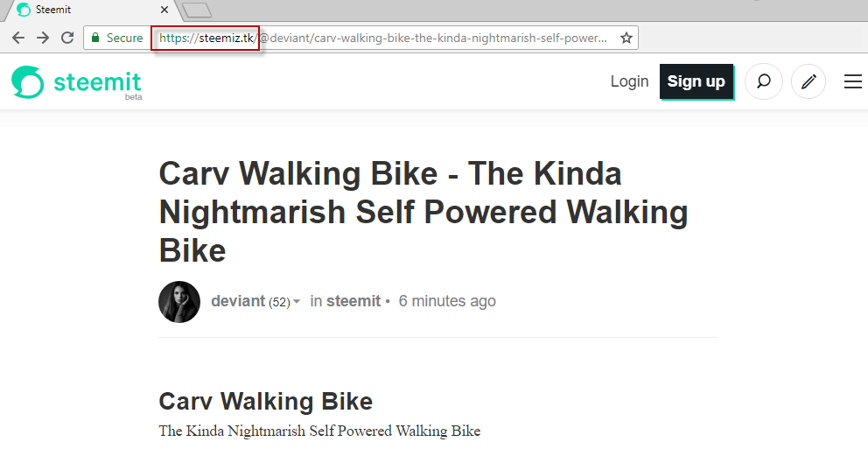Click the reputation score (52)
The height and width of the screenshot is (449, 868).
click(x=279, y=302)
